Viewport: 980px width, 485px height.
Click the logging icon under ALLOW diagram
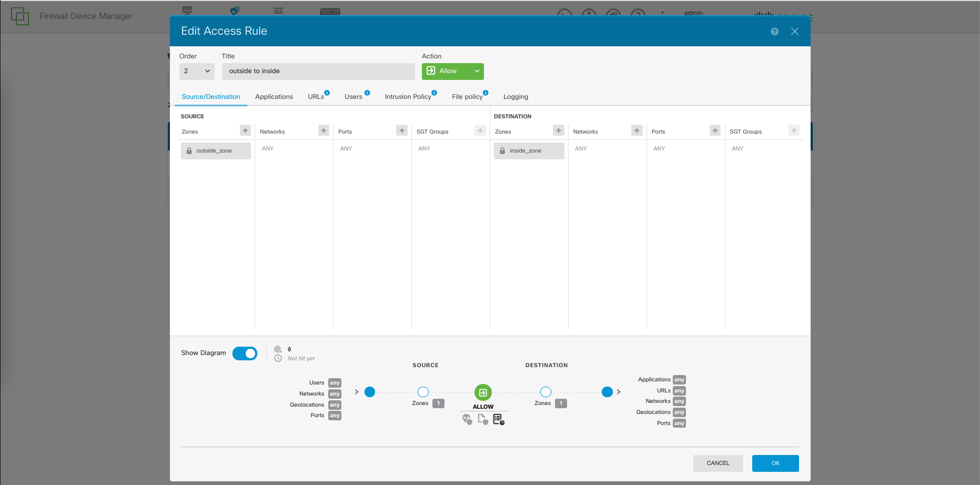tap(498, 419)
